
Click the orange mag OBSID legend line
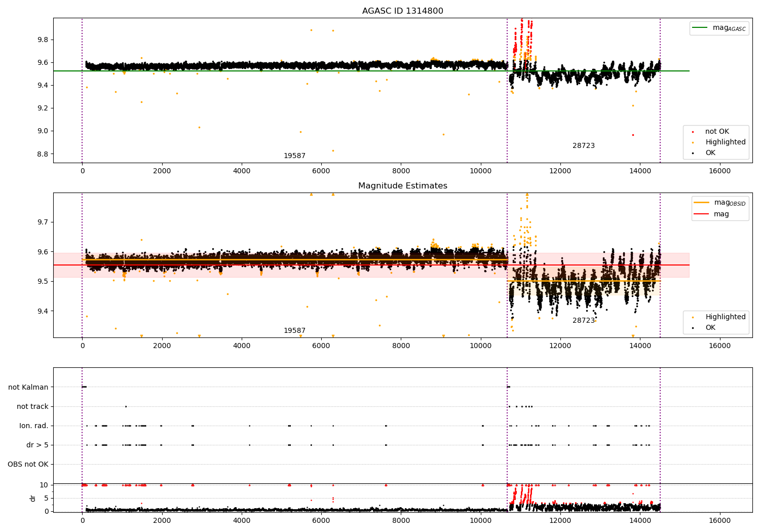tap(702, 203)
